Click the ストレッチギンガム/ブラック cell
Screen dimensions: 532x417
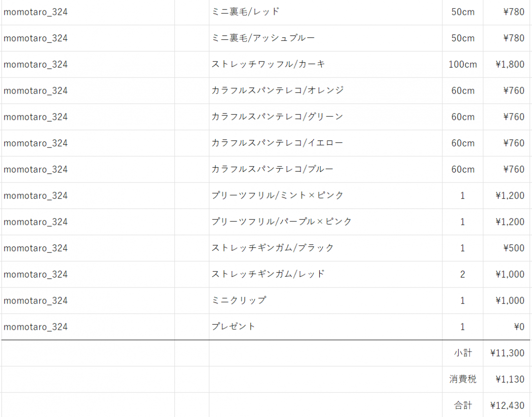coord(272,248)
